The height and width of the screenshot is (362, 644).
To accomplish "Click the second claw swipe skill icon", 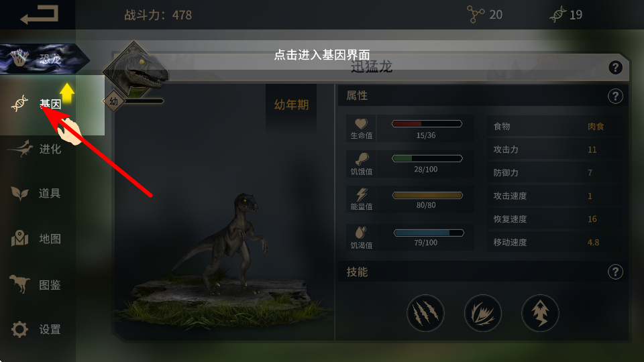I will coord(483,313).
